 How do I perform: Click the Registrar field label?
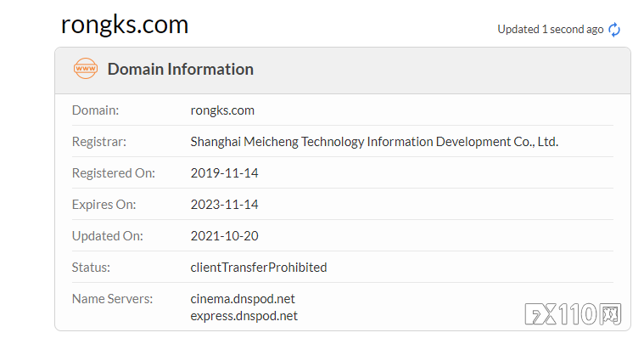(x=99, y=142)
